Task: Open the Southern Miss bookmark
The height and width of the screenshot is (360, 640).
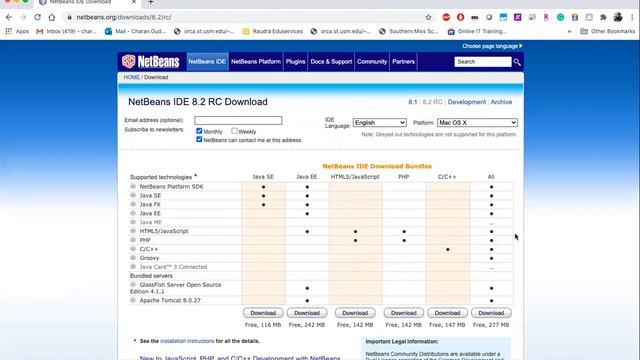Action: click(409, 31)
